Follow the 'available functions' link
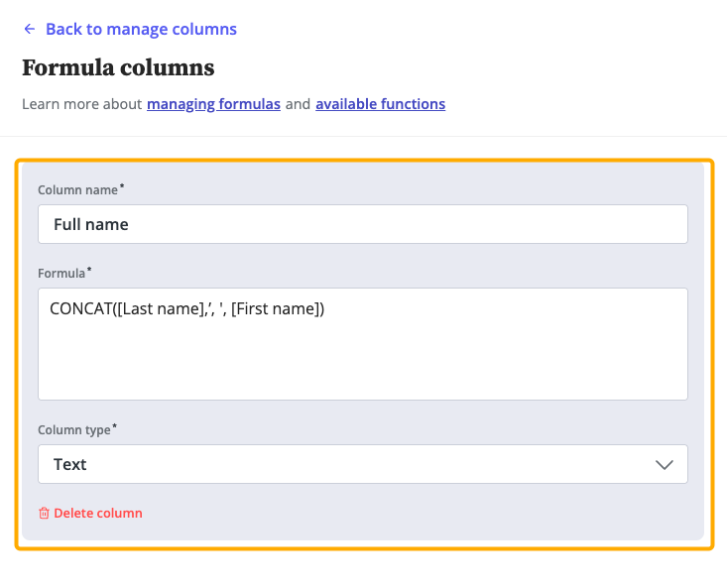The height and width of the screenshot is (588, 727). coord(380,103)
